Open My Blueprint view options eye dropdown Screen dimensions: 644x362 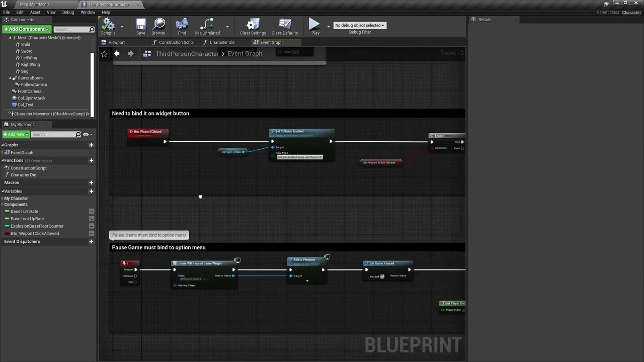(x=88, y=134)
